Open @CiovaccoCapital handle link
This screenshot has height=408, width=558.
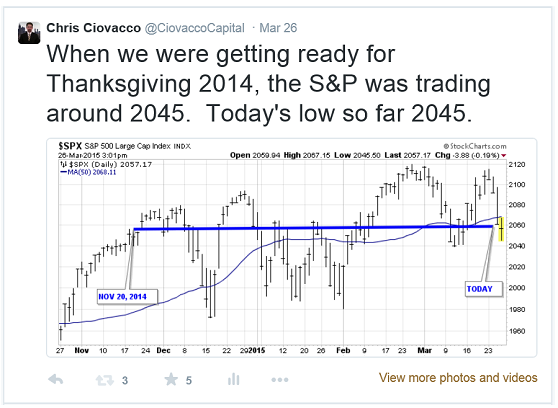pos(195,28)
